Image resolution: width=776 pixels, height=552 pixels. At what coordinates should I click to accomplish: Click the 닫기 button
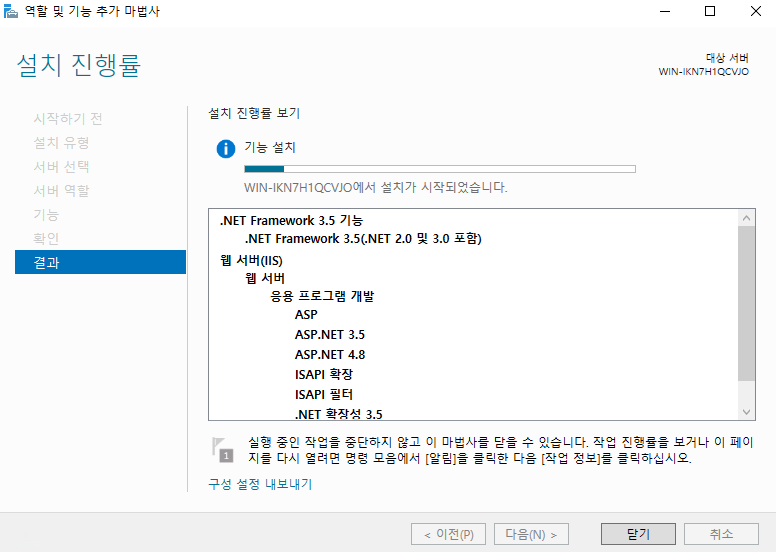[638, 534]
